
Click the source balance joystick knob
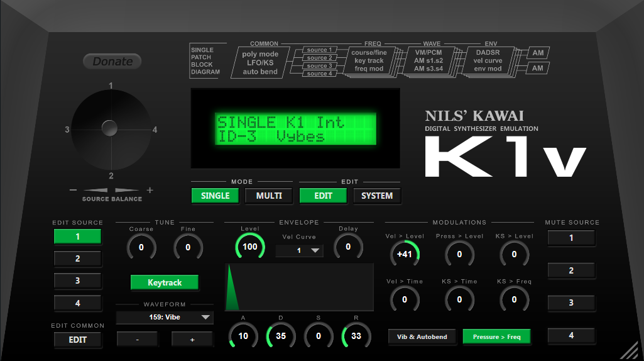[109, 128]
